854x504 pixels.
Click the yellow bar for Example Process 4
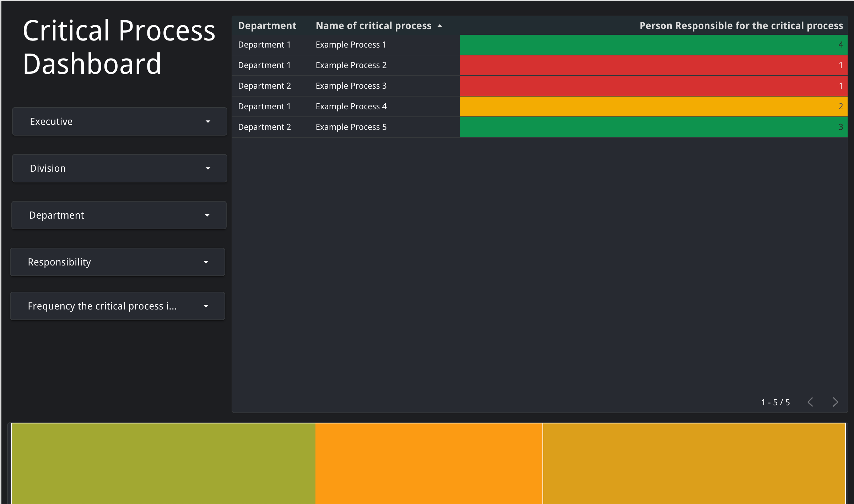pos(653,106)
